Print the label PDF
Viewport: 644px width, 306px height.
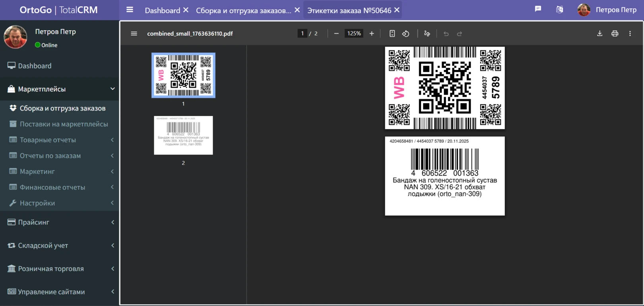pos(615,34)
